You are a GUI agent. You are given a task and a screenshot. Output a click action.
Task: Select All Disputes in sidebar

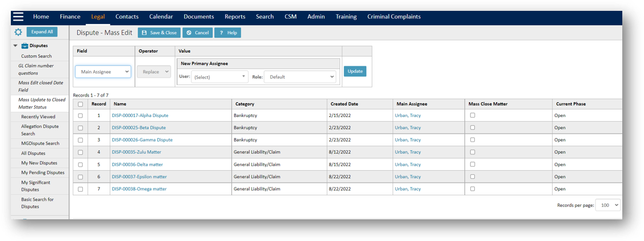tap(33, 153)
